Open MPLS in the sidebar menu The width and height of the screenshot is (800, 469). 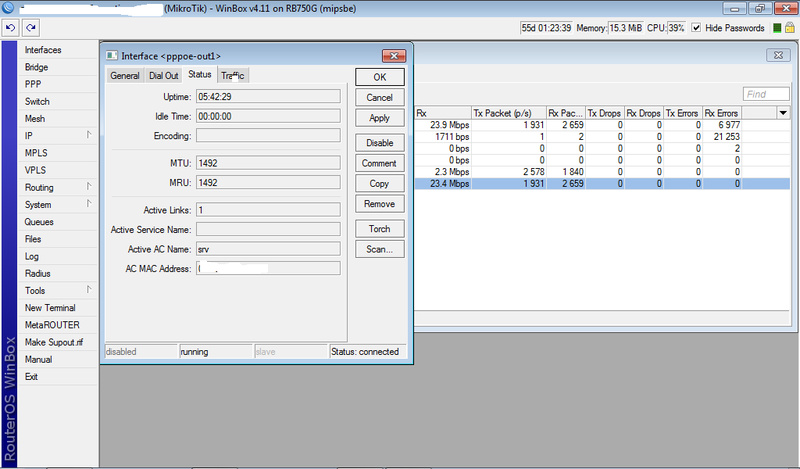pyautogui.click(x=57, y=153)
